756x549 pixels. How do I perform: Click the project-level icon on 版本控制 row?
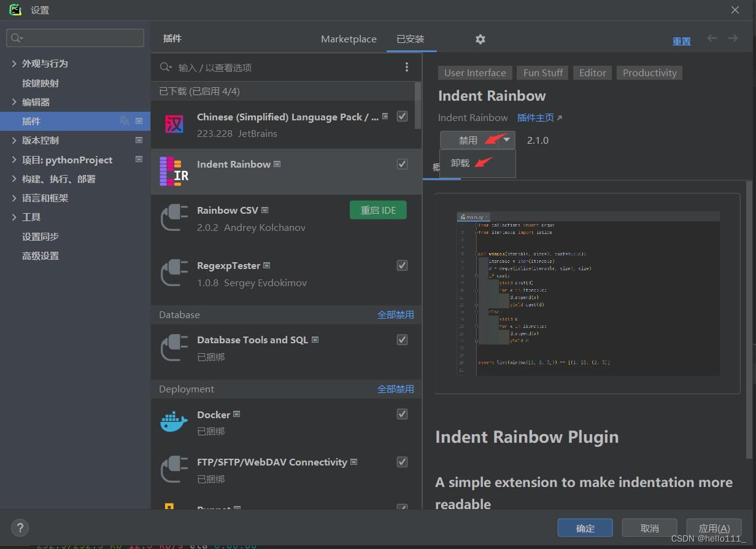pos(139,140)
